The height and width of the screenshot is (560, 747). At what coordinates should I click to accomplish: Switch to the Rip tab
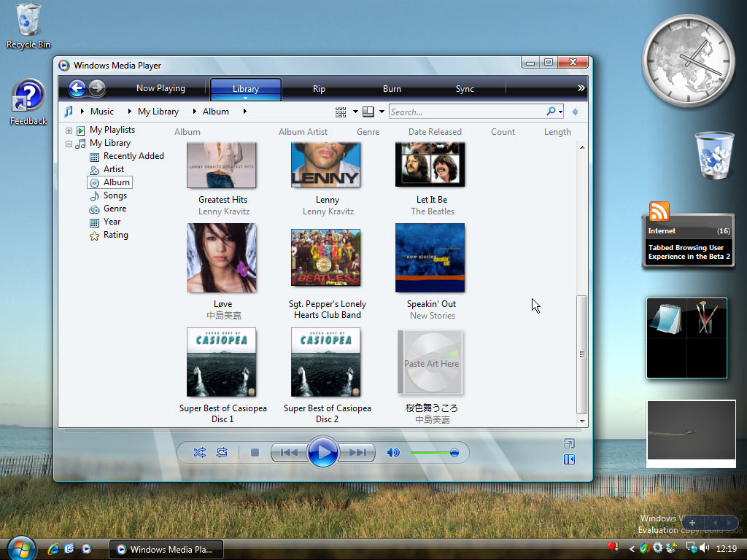tap(319, 89)
